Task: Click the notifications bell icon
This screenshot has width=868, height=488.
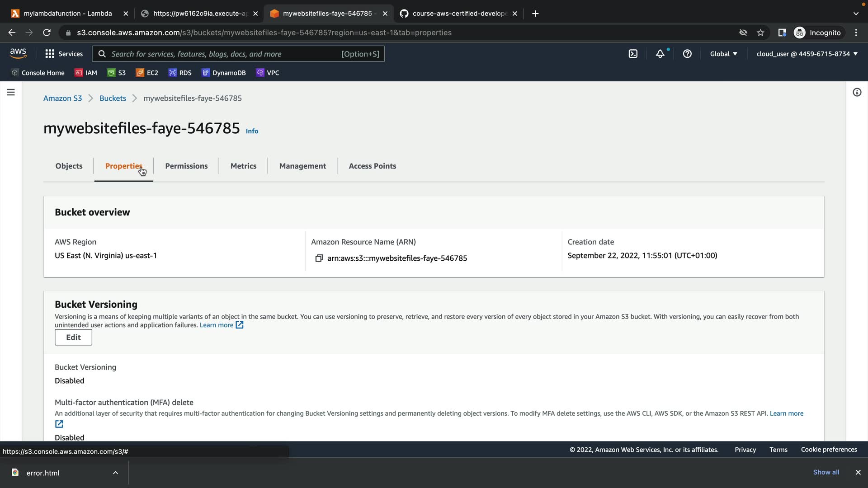Action: pos(660,54)
